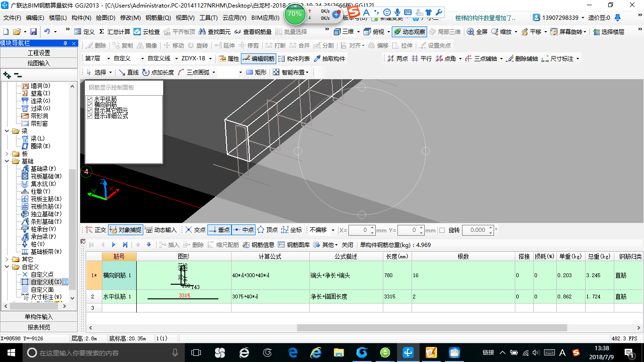The image size is (644, 362).
Task: Toggle 显示其它图元 checkbox
Action: (x=90, y=110)
